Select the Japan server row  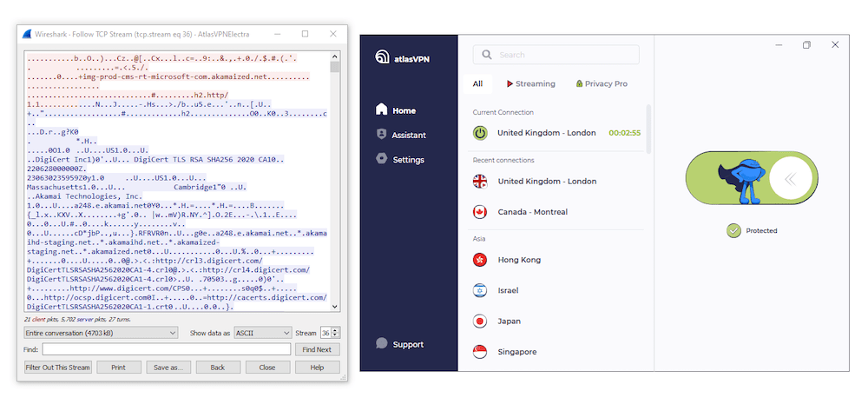click(x=556, y=322)
